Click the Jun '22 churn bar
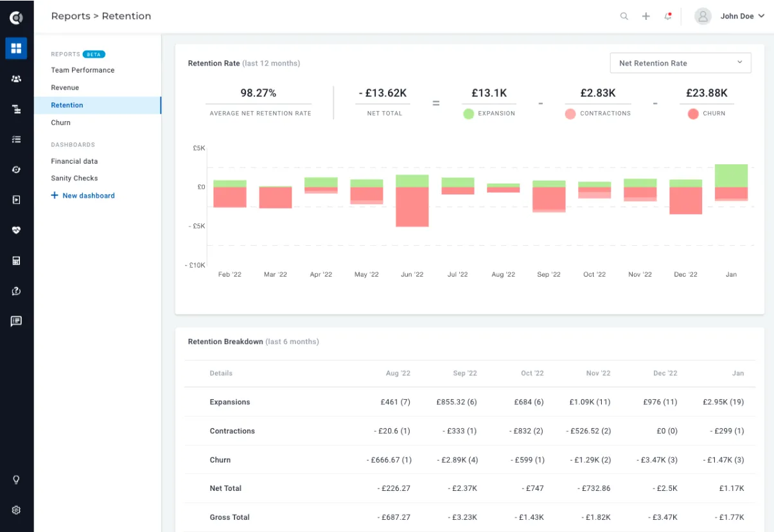This screenshot has height=532, width=774. coord(412,207)
